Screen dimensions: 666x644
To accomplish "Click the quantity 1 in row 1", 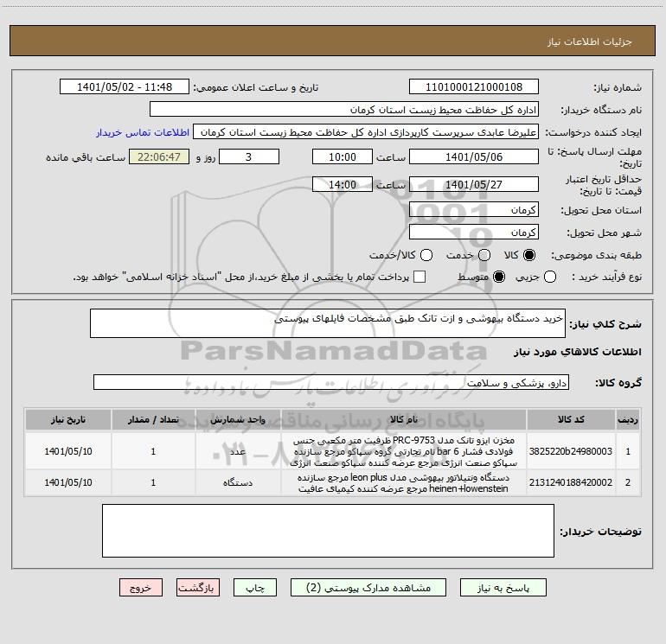I will click(x=153, y=451).
